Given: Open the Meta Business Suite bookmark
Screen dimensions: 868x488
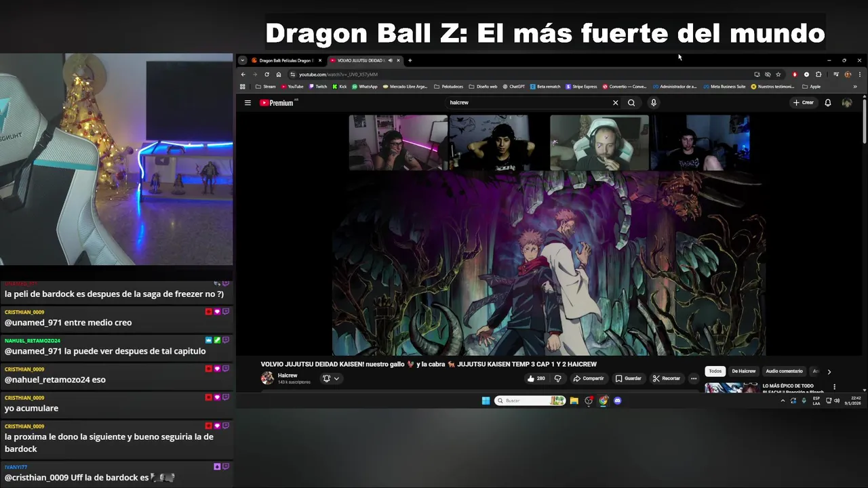Looking at the screenshot, I should tap(724, 87).
